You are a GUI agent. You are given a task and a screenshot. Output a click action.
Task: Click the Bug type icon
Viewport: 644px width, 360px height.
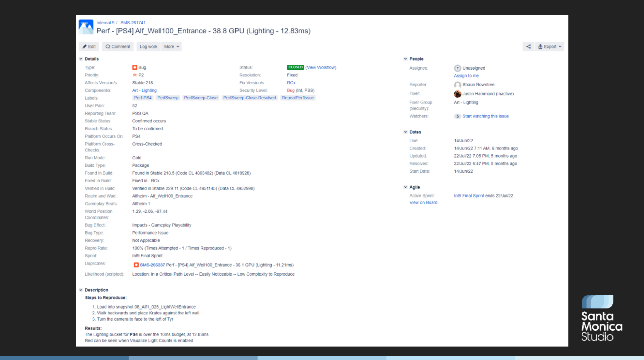[x=135, y=67]
